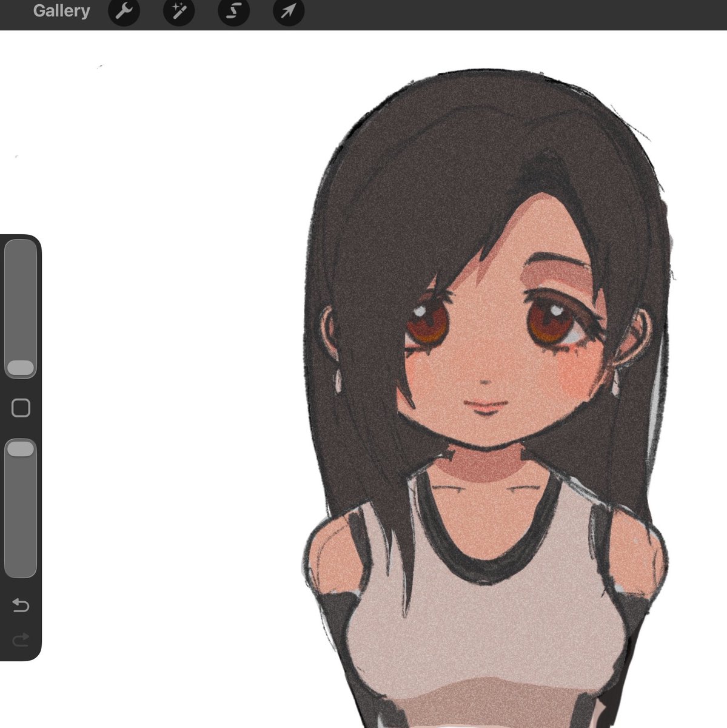
Task: Open the Gallery
Action: click(61, 11)
